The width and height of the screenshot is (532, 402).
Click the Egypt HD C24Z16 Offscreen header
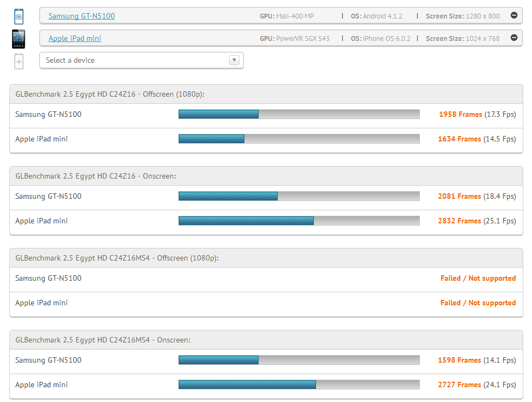(110, 94)
